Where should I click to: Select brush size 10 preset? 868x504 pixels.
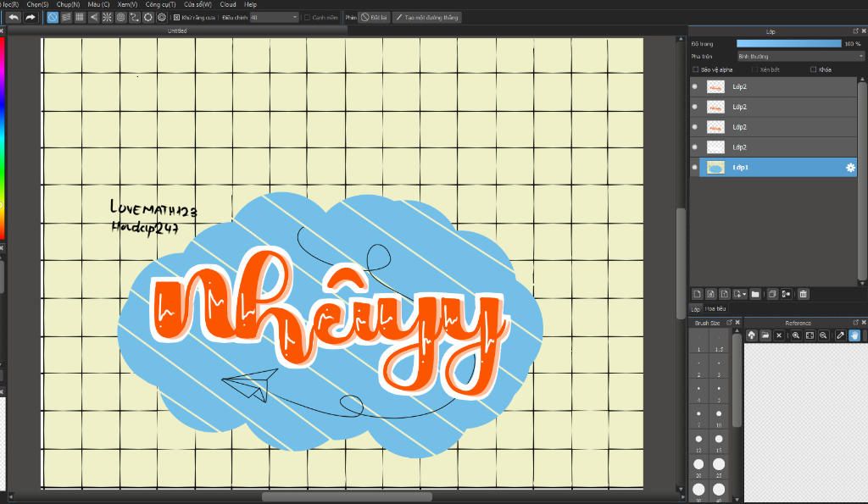point(719,414)
